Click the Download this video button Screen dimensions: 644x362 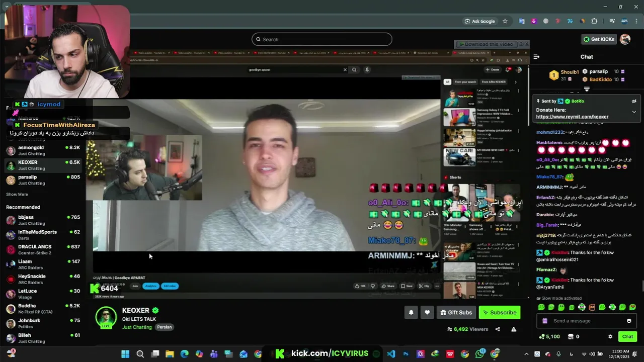point(486,44)
